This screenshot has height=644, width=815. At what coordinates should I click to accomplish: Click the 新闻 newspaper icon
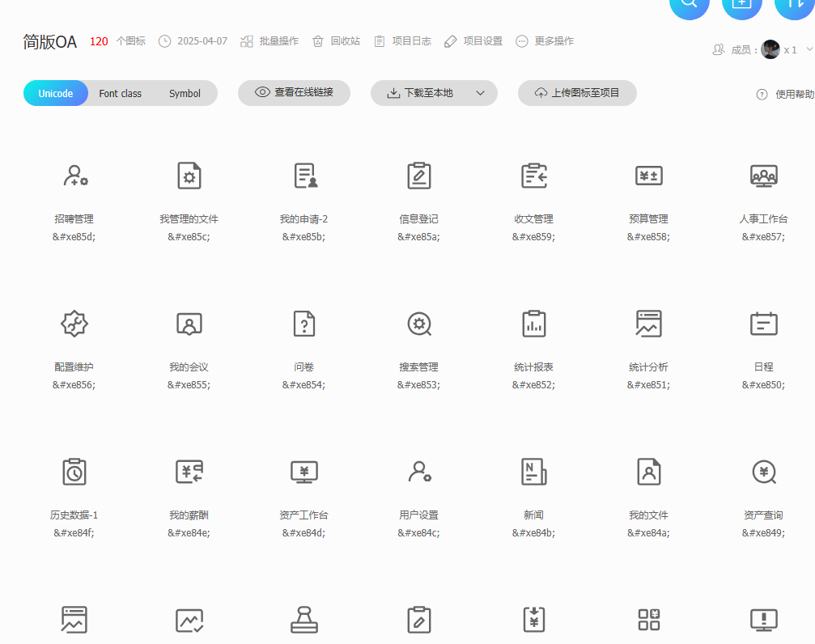(x=533, y=472)
